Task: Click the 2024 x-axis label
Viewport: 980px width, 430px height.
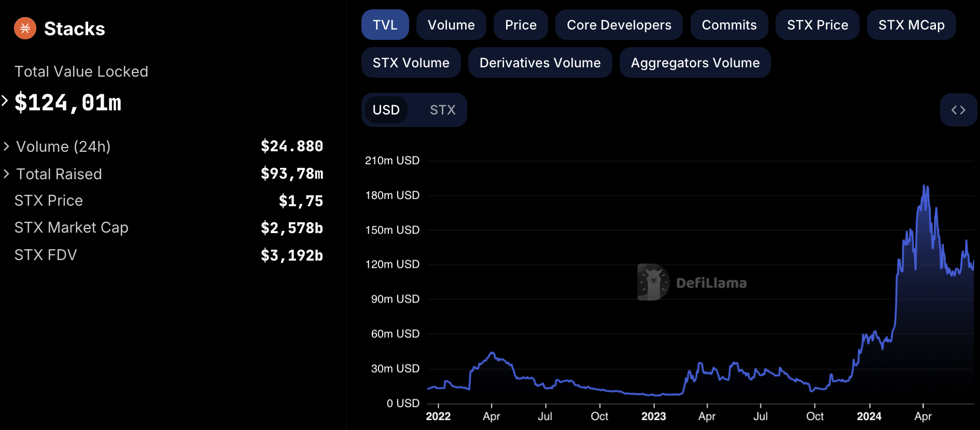Action: pyautogui.click(x=869, y=417)
